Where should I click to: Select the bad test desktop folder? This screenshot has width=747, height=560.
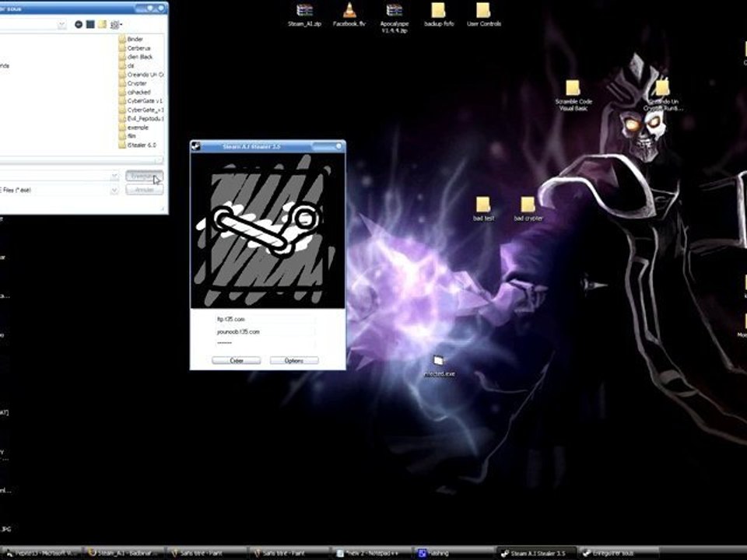pos(483,209)
